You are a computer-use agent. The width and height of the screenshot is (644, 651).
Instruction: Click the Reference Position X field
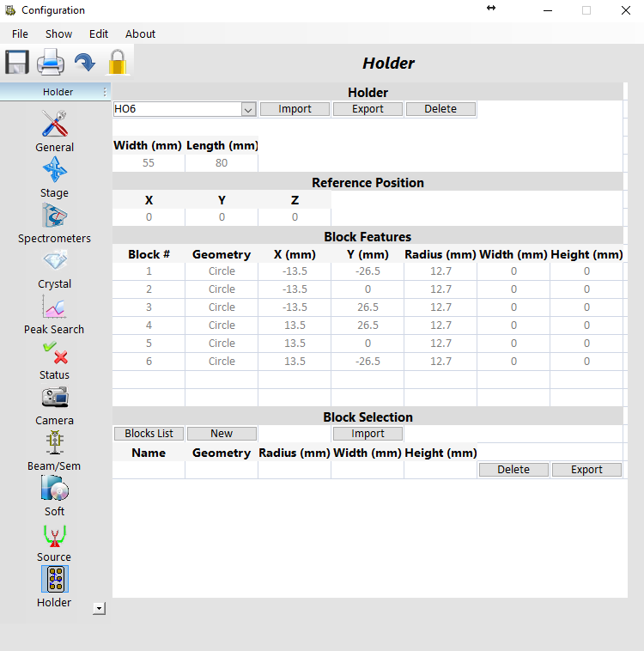point(149,217)
